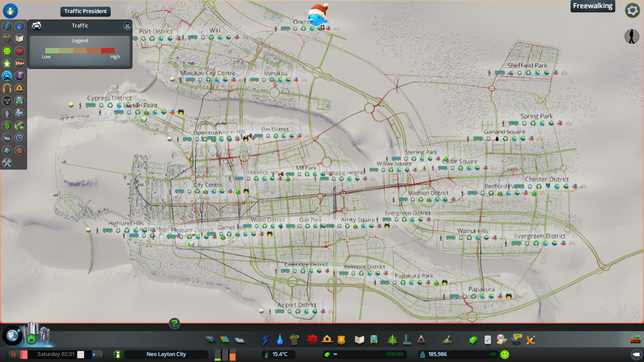Open the Landscaping shovel tool

point(447,340)
